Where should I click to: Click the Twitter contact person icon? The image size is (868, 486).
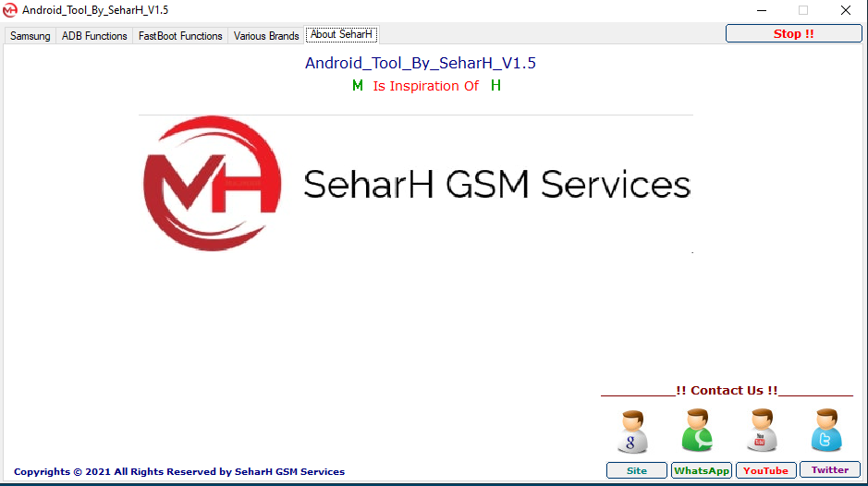826,431
